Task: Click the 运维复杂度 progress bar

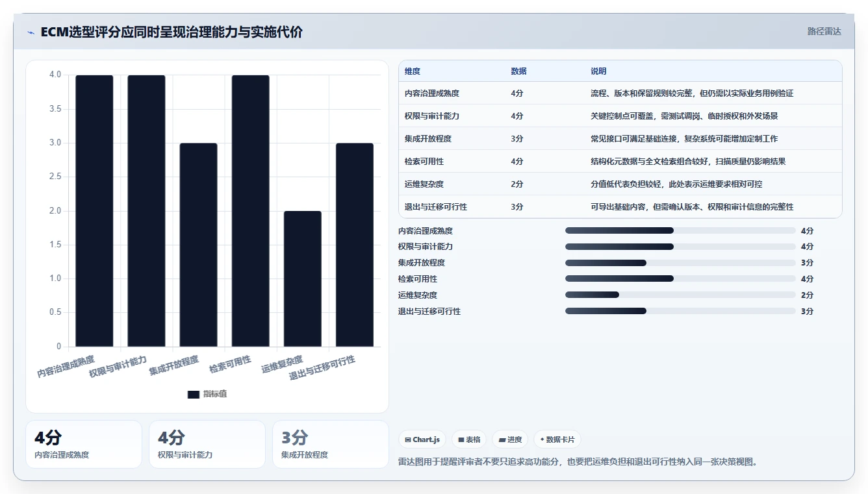Action: tap(680, 295)
